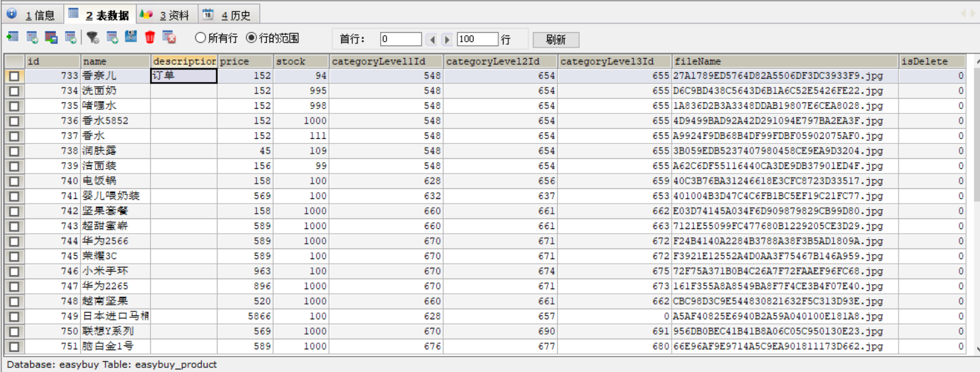980x372 pixels.
Task: Select the 所有行 radio button
Action: tap(199, 38)
